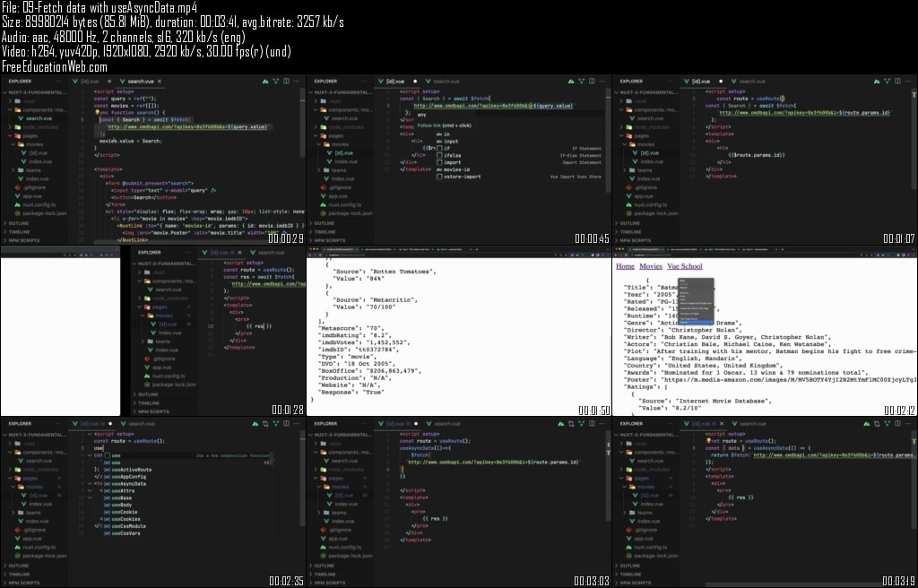
Task: Click the split editor icon in the 00:00:45 frame
Action: pos(592,82)
